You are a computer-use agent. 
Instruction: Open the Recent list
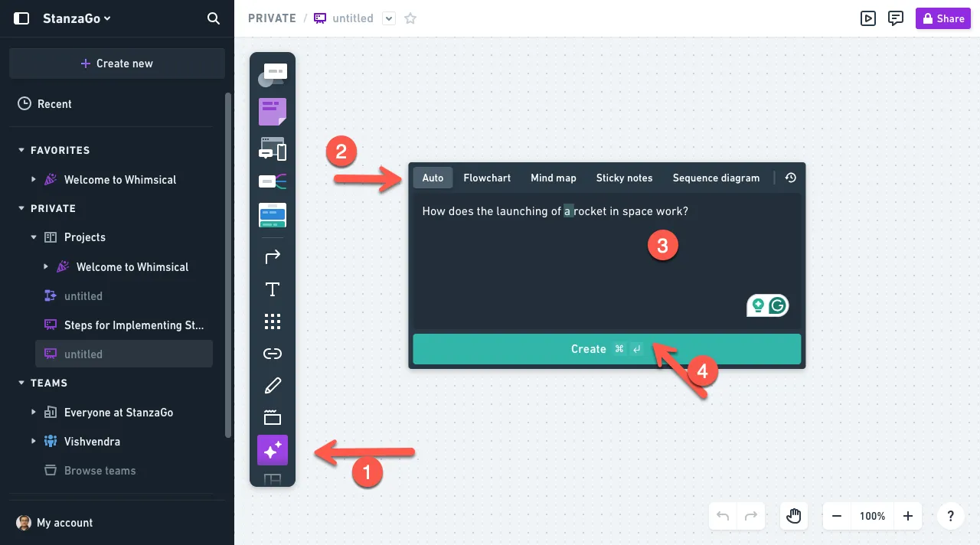click(45, 103)
